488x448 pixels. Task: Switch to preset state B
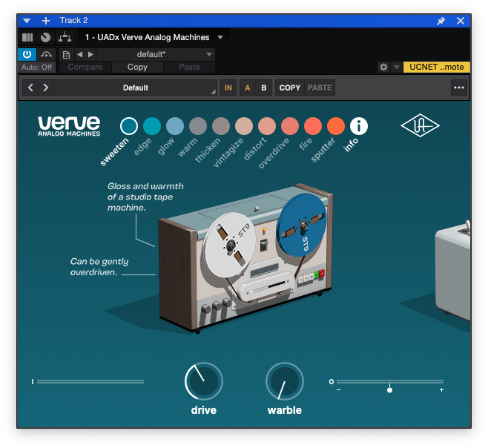pyautogui.click(x=264, y=88)
